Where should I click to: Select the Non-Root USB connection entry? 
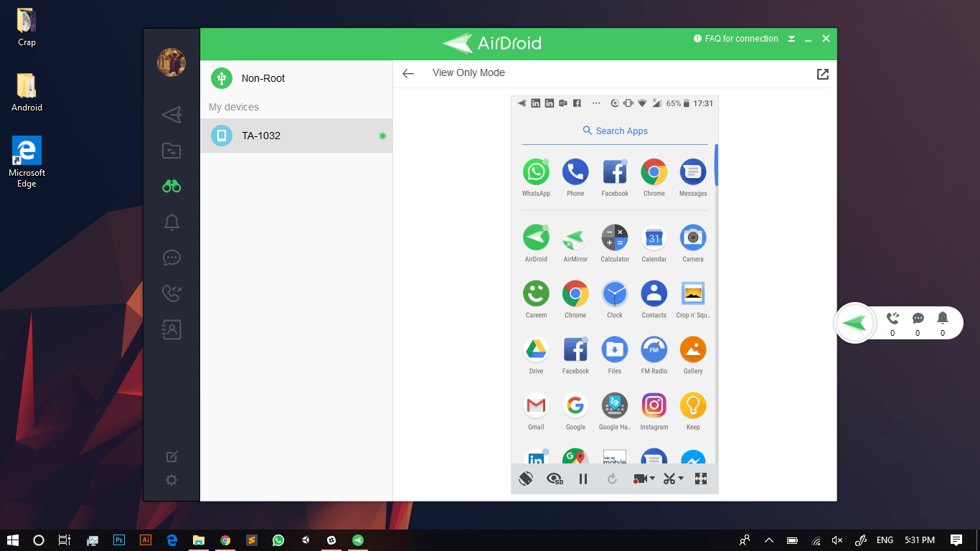(x=296, y=78)
